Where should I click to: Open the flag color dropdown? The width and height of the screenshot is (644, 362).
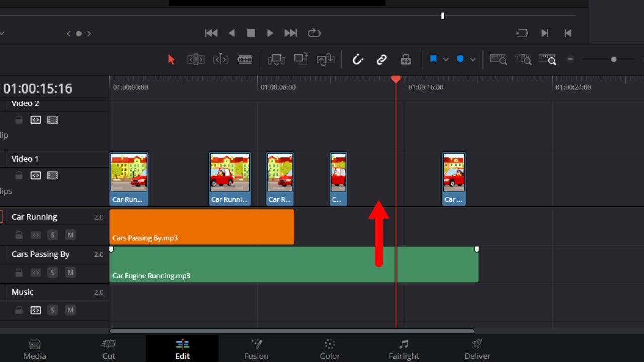coord(446,59)
